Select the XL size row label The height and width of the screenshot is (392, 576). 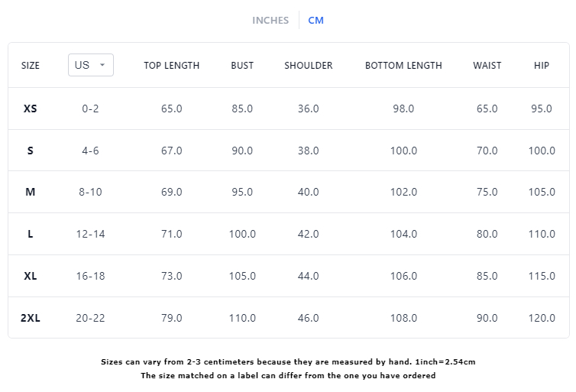click(x=31, y=276)
